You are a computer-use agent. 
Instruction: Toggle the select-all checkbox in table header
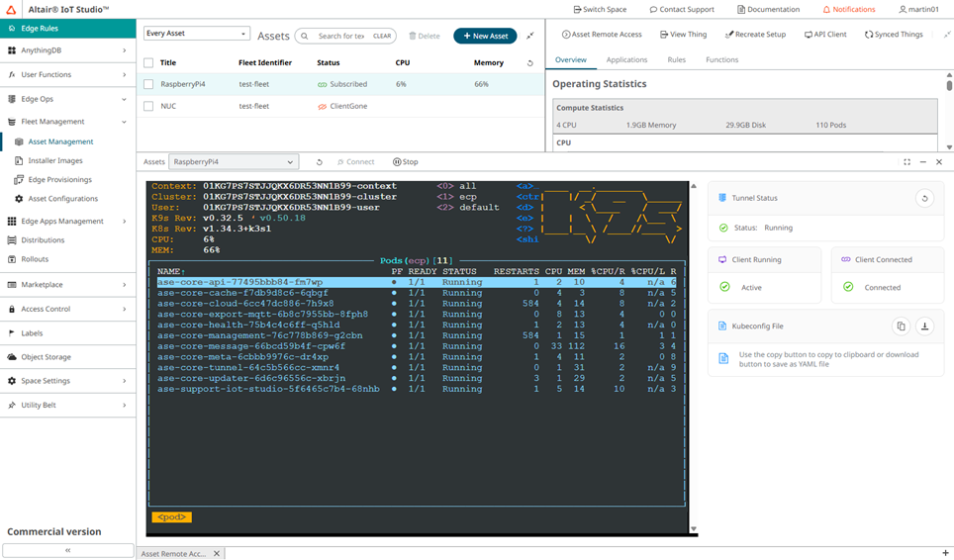[148, 63]
